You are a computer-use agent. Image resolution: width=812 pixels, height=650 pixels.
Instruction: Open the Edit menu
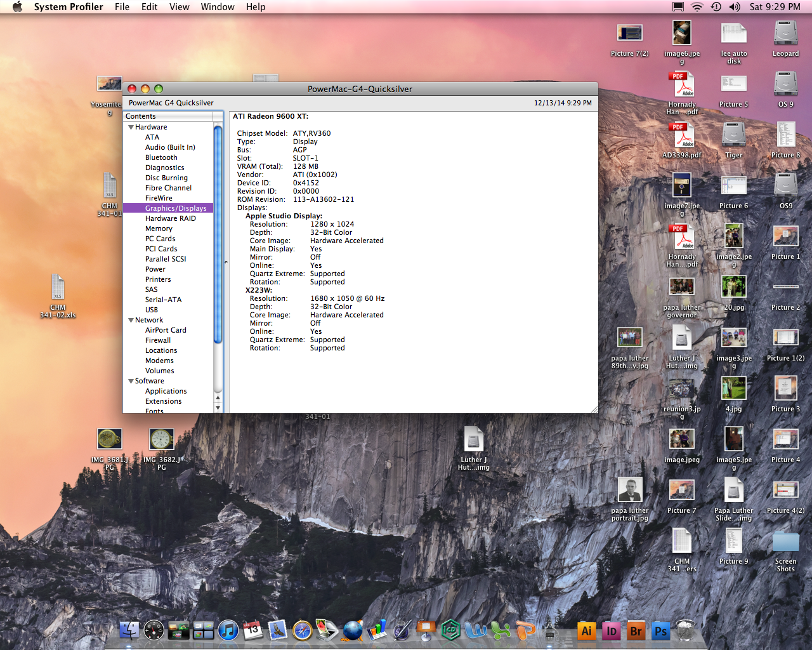(x=149, y=7)
